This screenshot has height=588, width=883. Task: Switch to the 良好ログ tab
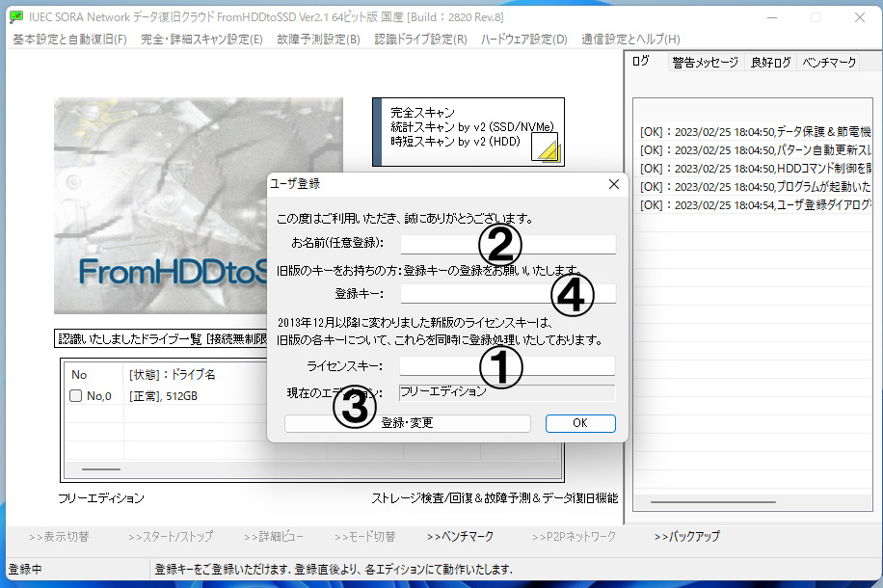pos(770,63)
